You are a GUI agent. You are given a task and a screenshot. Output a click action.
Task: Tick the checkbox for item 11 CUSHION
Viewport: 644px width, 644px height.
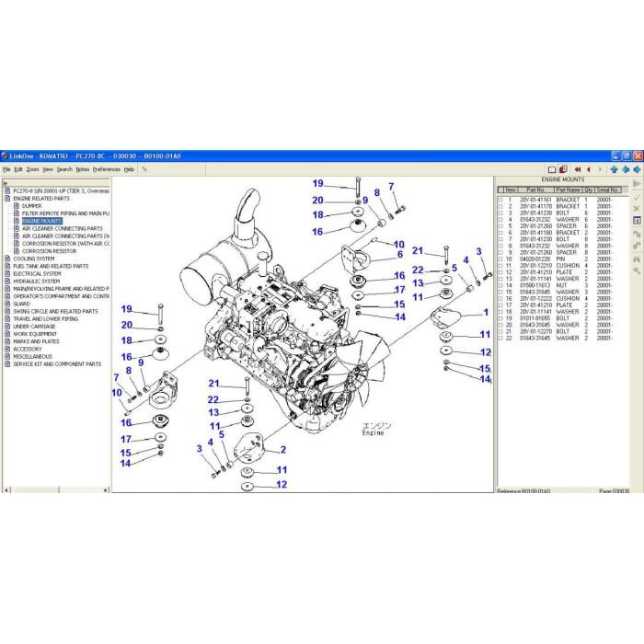(500, 266)
